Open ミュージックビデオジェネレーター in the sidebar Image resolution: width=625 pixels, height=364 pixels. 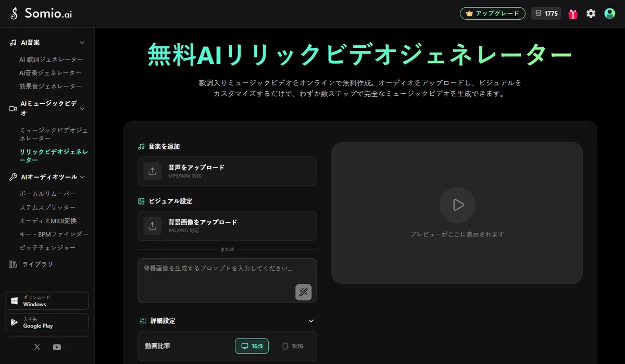pyautogui.click(x=54, y=134)
